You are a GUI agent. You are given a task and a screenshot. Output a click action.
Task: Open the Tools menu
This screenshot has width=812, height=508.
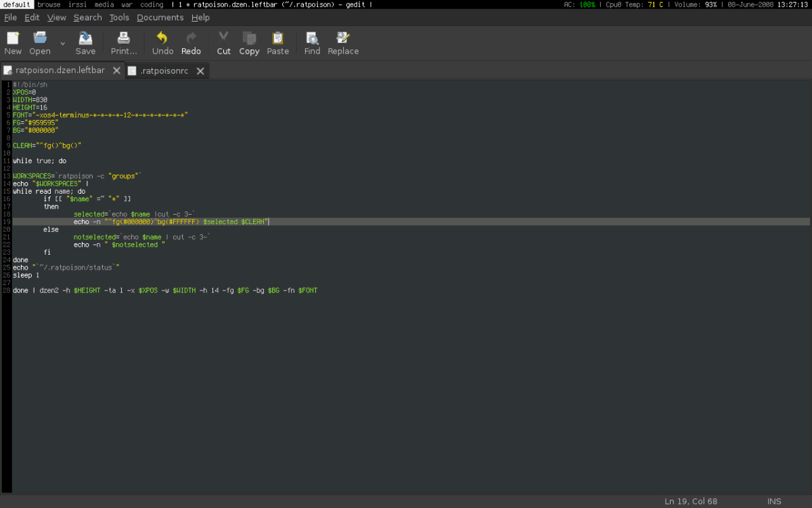point(119,18)
